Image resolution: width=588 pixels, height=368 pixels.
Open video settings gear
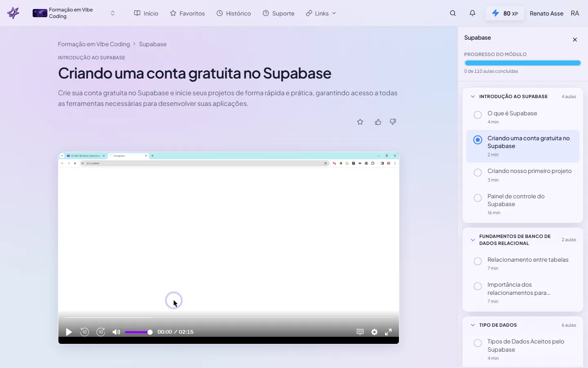374,332
